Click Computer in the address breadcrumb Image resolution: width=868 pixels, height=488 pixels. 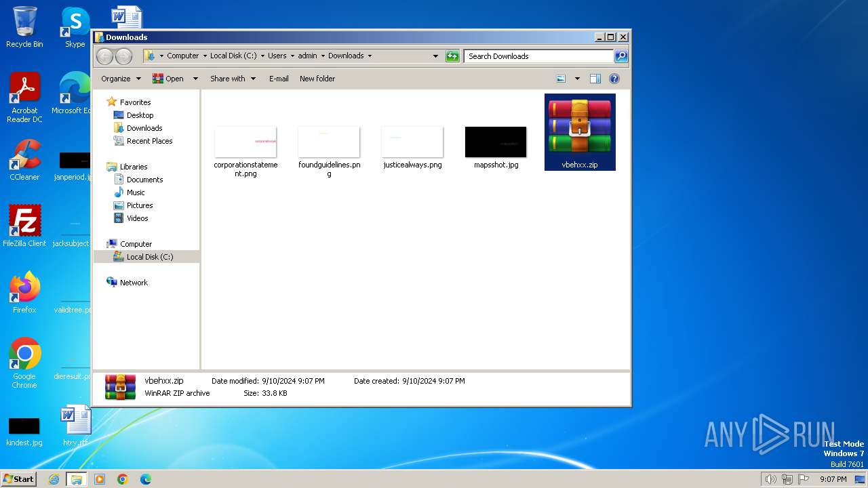point(182,56)
